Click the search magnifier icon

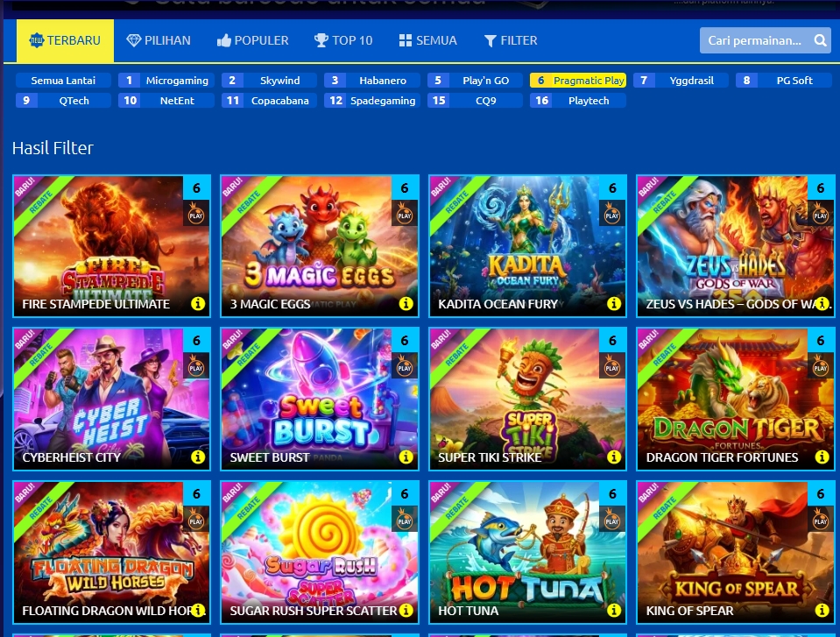[820, 40]
